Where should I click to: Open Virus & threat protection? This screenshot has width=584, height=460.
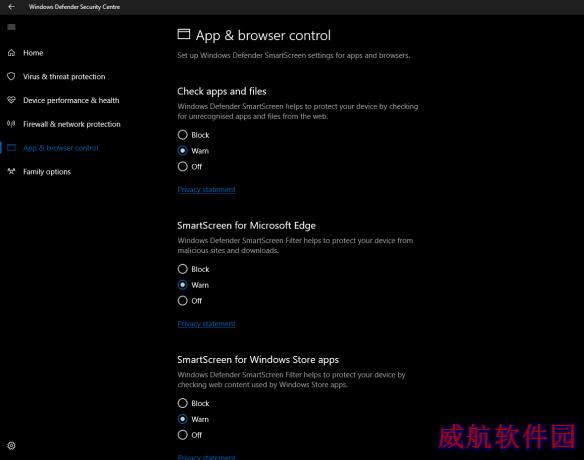pyautogui.click(x=64, y=77)
